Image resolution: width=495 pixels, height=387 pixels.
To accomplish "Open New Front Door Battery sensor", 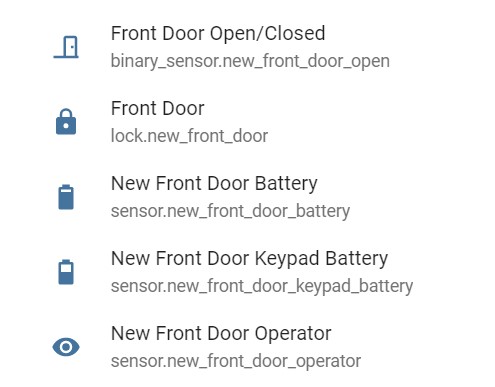I will tap(214, 184).
